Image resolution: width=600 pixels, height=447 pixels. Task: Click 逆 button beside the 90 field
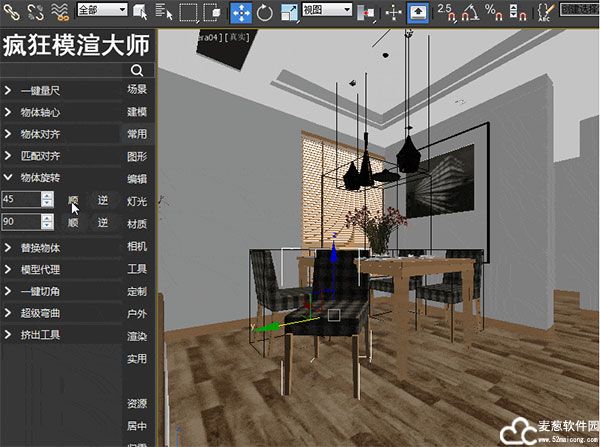click(102, 222)
